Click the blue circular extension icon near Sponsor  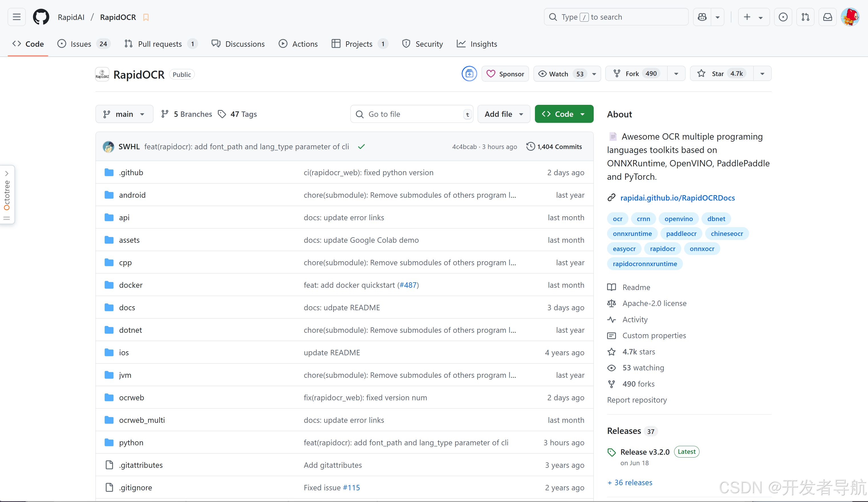(x=469, y=74)
